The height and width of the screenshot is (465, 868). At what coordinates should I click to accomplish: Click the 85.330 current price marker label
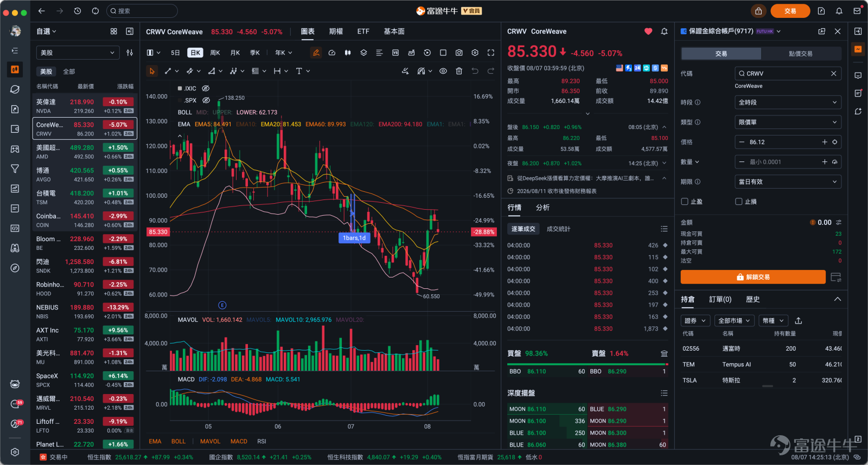point(158,232)
